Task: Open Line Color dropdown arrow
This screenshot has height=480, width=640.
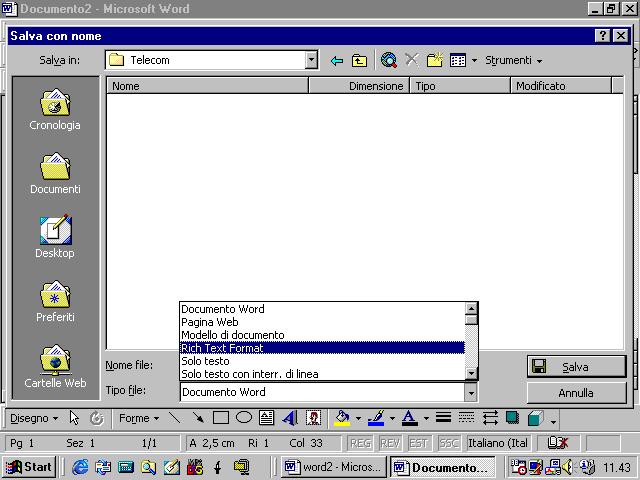Action: pyautogui.click(x=392, y=418)
